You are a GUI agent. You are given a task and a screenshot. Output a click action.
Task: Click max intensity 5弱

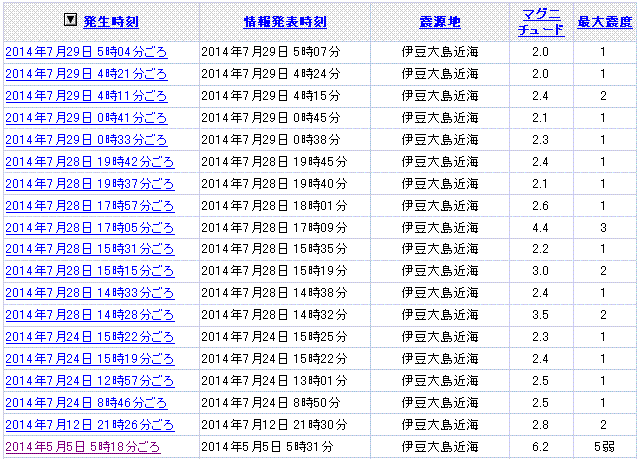click(x=604, y=447)
